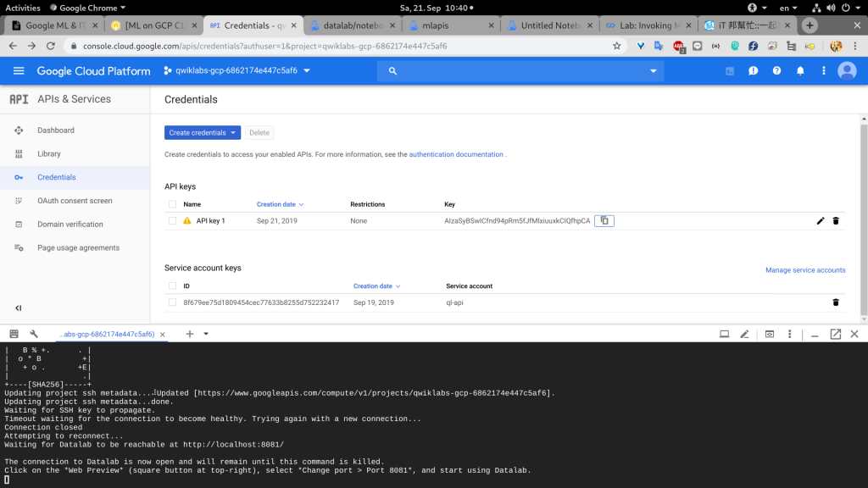Open the Google Cloud navigation hamburger menu
Image resolution: width=868 pixels, height=488 pixels.
[19, 71]
